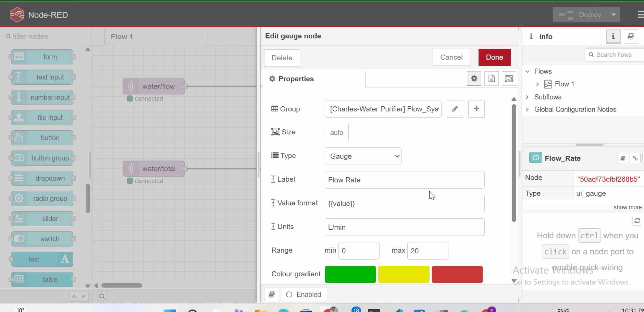Screen dimensions: 644x312
Task: Click the Range max field
Action: pos(428,251)
